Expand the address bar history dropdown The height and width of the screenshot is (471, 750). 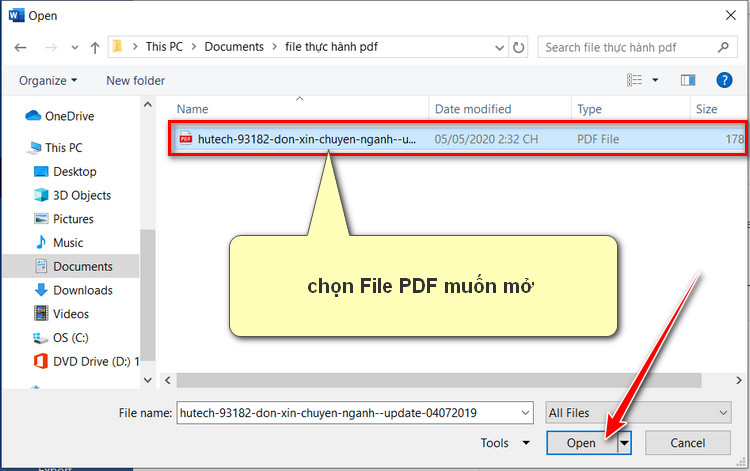(x=499, y=47)
